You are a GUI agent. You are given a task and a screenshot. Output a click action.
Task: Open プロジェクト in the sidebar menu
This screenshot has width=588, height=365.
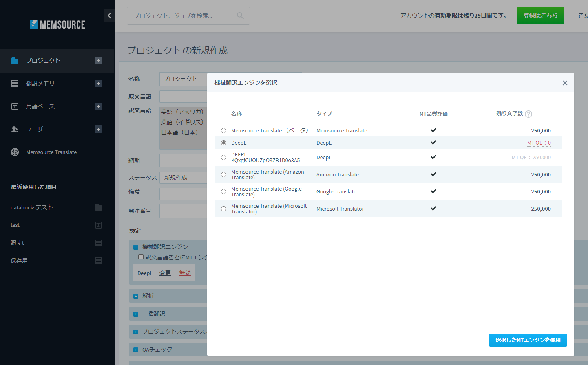click(43, 61)
